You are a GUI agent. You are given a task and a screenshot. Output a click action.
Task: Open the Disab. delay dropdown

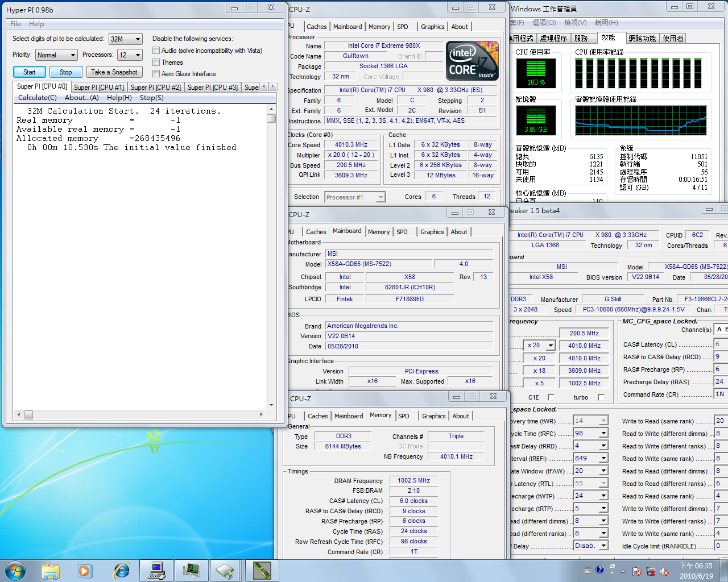click(x=591, y=546)
